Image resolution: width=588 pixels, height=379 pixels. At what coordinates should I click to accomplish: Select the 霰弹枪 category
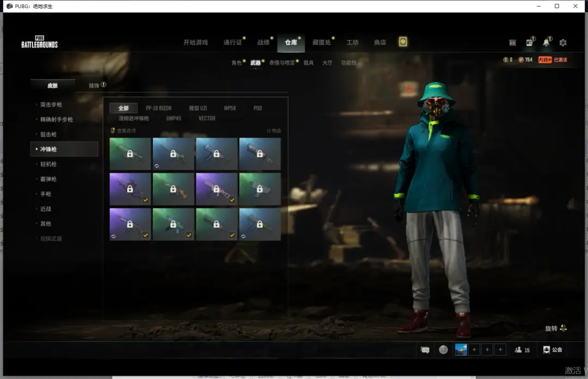(48, 179)
